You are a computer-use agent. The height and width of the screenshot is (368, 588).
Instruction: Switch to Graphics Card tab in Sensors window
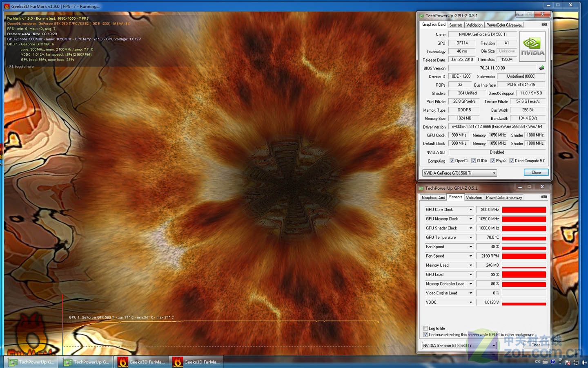(433, 197)
